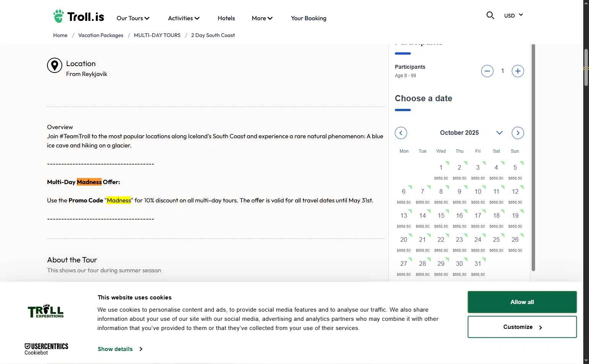Click highlighted Madness promo code text
The height and width of the screenshot is (364, 589).
coord(119,201)
